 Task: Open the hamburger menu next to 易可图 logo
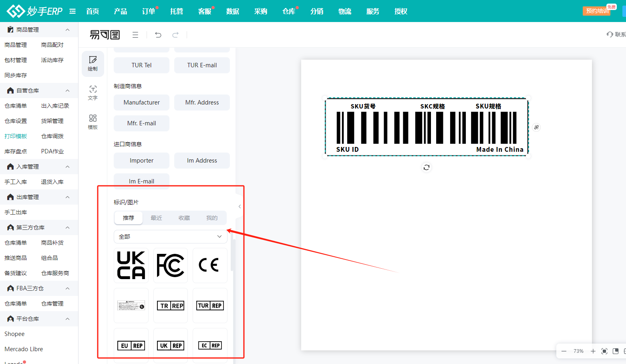135,35
